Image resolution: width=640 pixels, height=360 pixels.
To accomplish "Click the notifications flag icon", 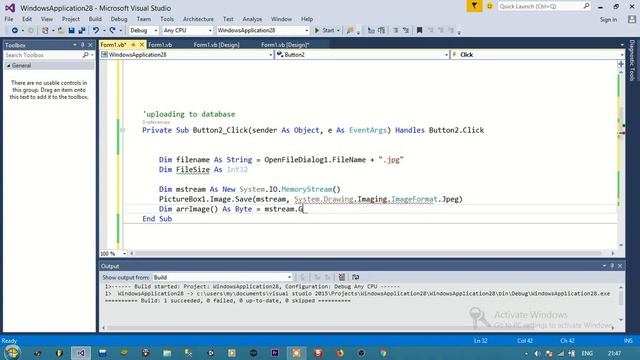I will pyautogui.click(x=474, y=6).
